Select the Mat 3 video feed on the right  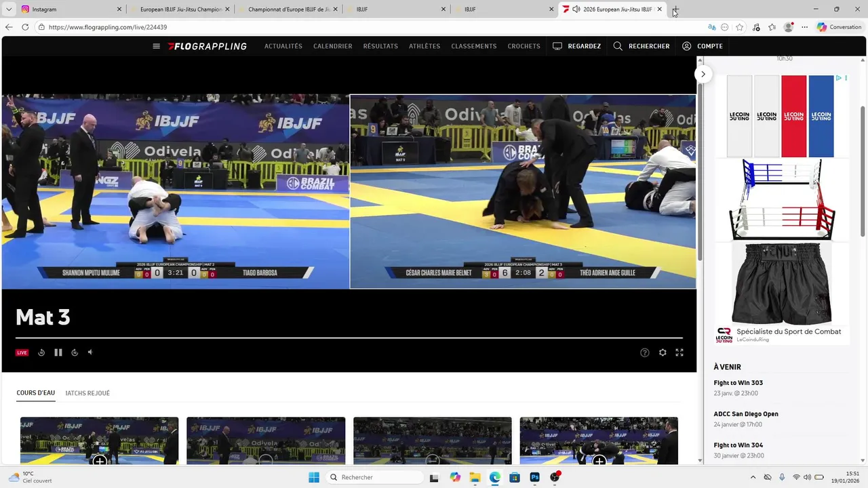tap(523, 192)
